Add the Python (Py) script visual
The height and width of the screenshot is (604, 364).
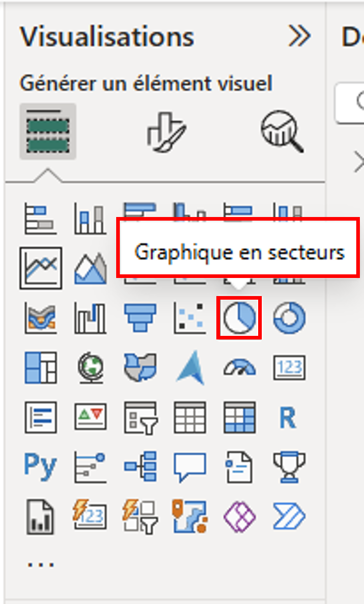pyautogui.click(x=40, y=467)
